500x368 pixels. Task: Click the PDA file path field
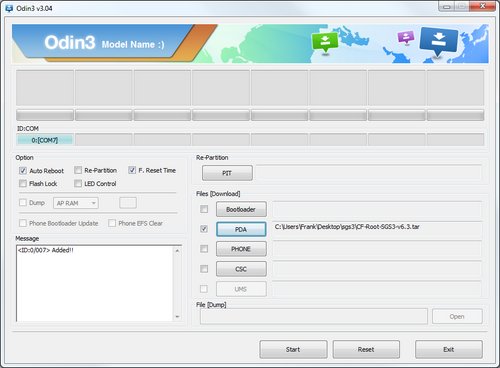pyautogui.click(x=377, y=230)
